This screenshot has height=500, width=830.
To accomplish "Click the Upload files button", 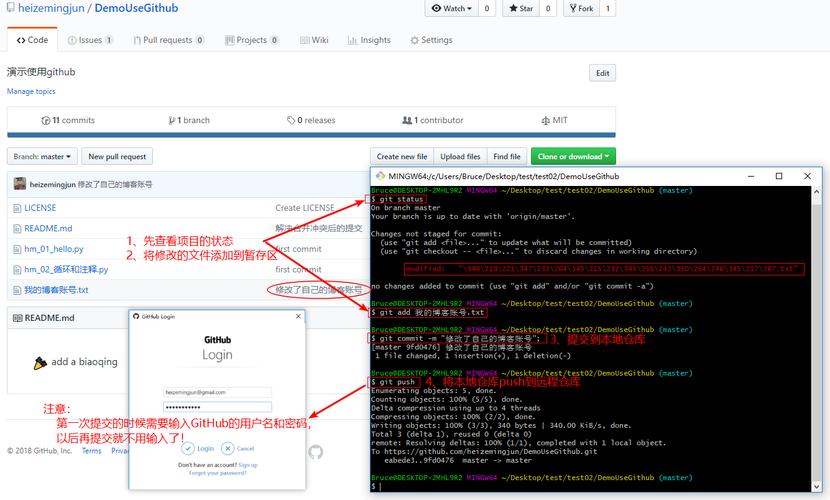I will (x=460, y=157).
